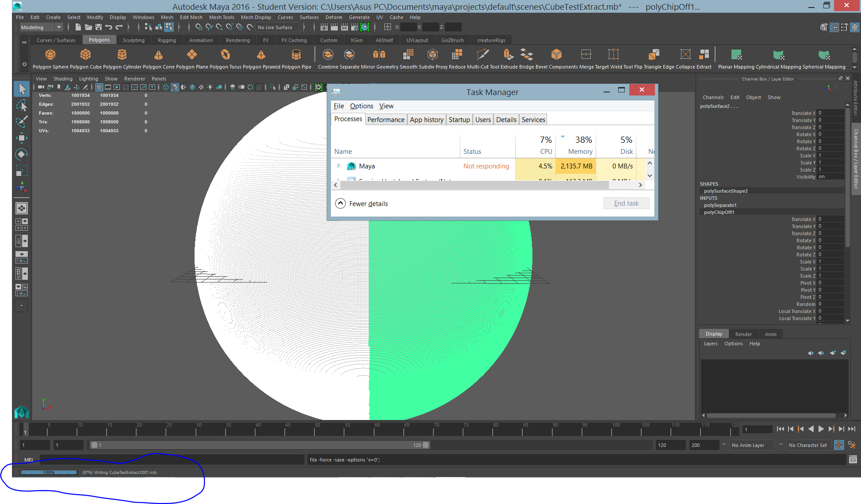Apply Spherical Mapping from shelf
This screenshot has height=504, width=861.
[x=824, y=55]
